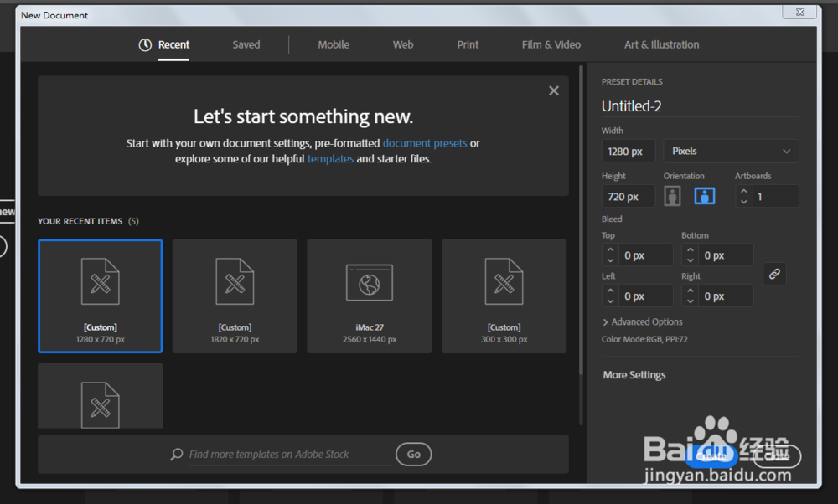Image resolution: width=838 pixels, height=504 pixels.
Task: Open the Pixels units dropdown
Action: [731, 151]
